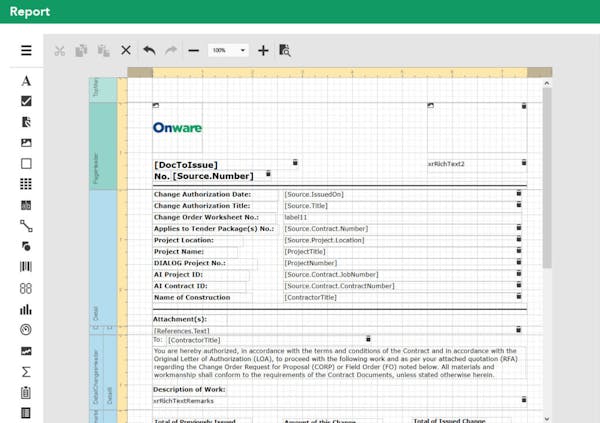Select the Label (A) tool

26,81
